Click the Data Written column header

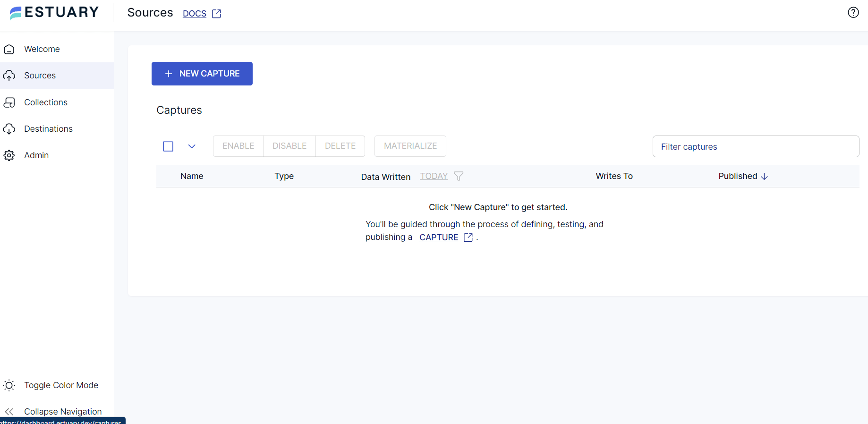pos(386,177)
